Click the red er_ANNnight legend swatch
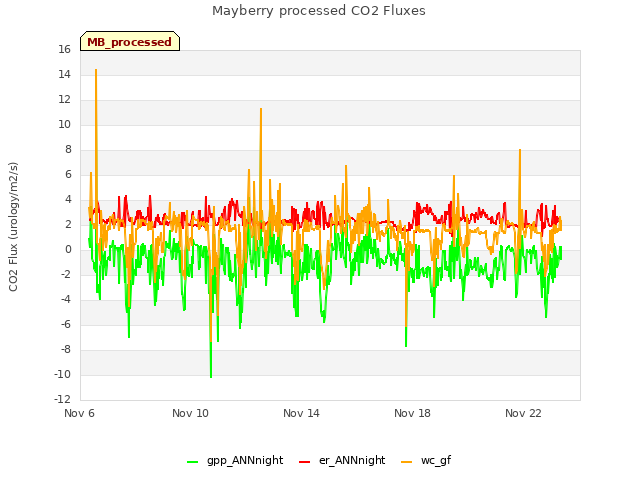 point(304,462)
